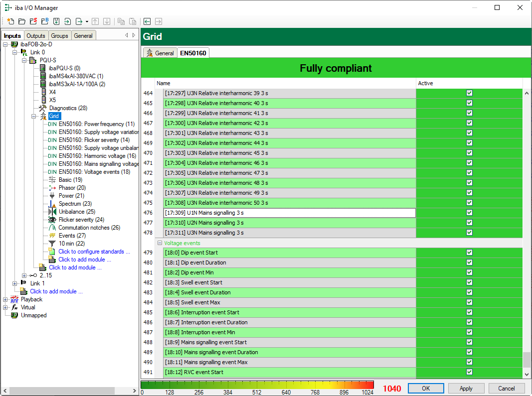
Task: Click the green-to-red signal count color bar
Action: click(257, 385)
